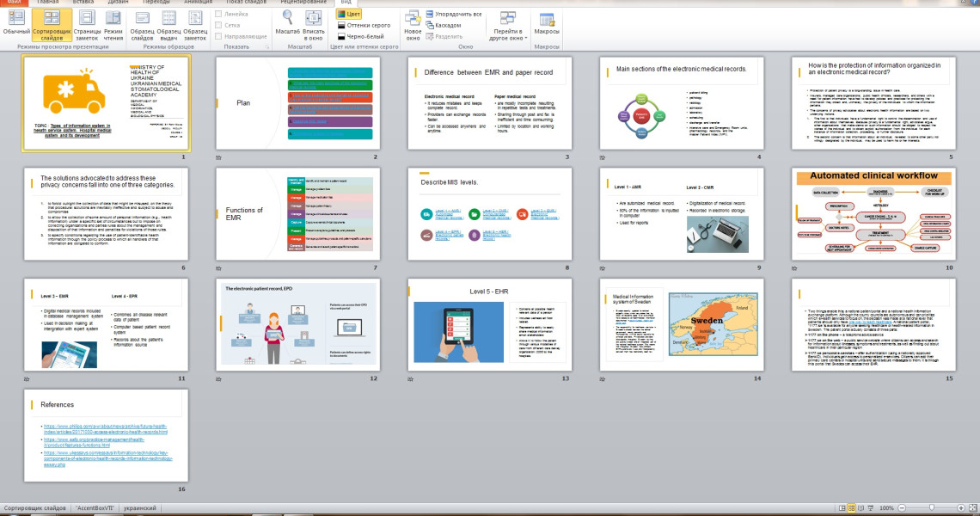Viewport: 980px width, 516px height.
Task: Click 'AccentBoxVTI' theme name in status bar
Action: click(x=95, y=508)
